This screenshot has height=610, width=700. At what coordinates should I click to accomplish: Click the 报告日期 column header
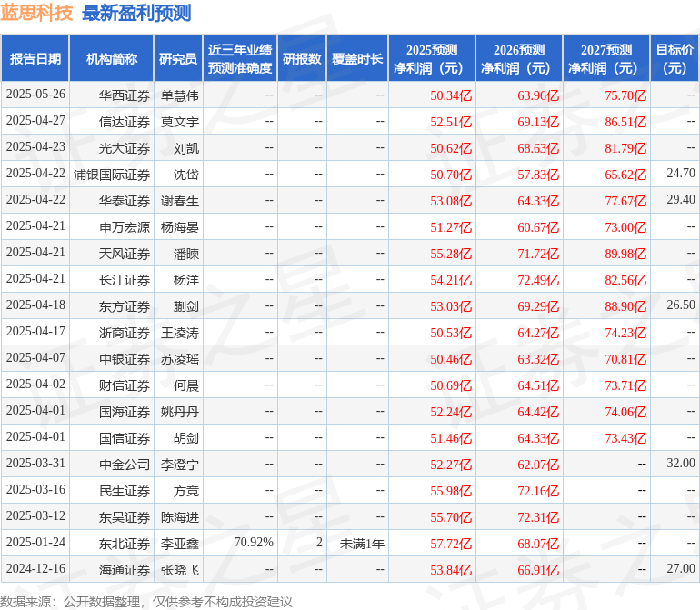[x=35, y=58]
